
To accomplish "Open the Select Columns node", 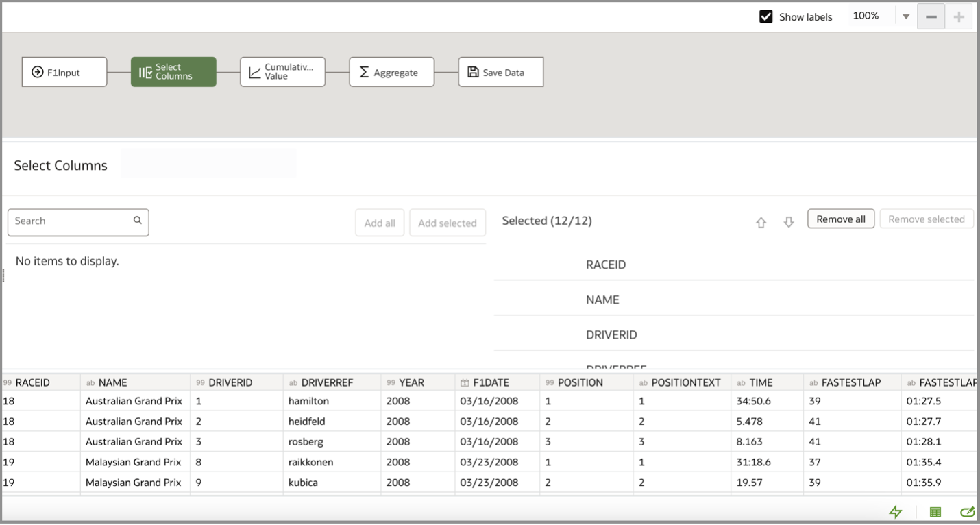I will 173,71.
